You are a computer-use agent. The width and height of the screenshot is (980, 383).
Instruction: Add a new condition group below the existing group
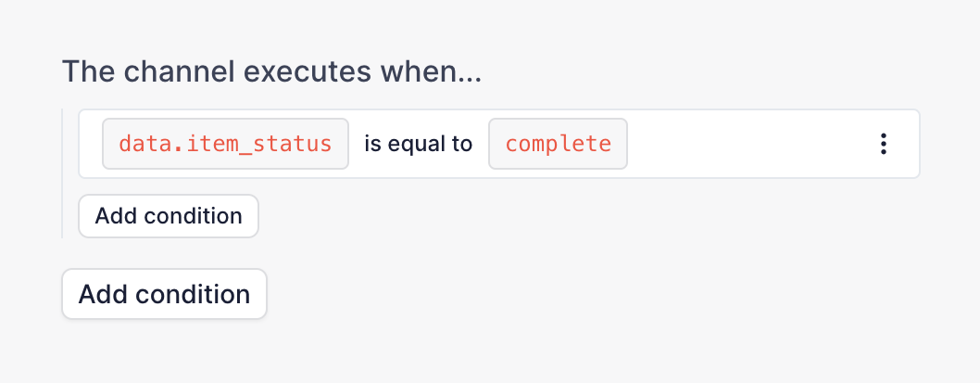tap(164, 295)
